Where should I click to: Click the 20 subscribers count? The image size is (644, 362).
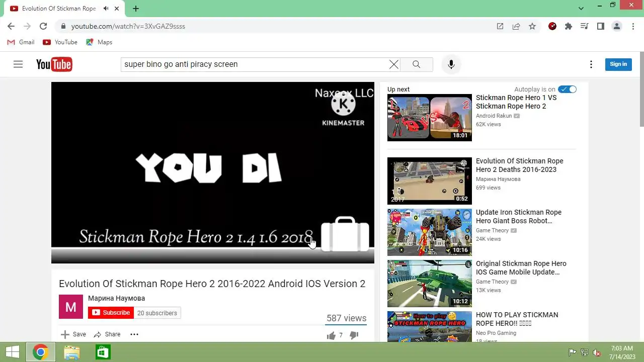tap(157, 313)
